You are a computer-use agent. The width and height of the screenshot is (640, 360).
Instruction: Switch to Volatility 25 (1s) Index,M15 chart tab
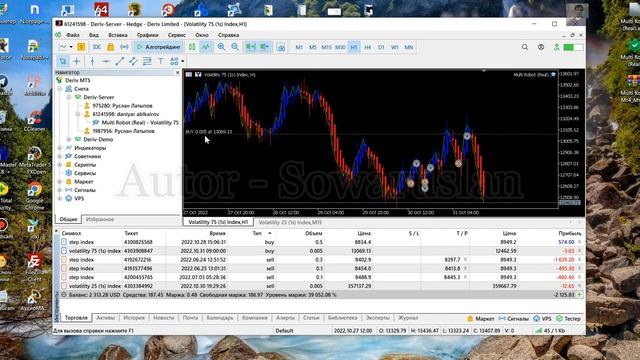(x=290, y=222)
